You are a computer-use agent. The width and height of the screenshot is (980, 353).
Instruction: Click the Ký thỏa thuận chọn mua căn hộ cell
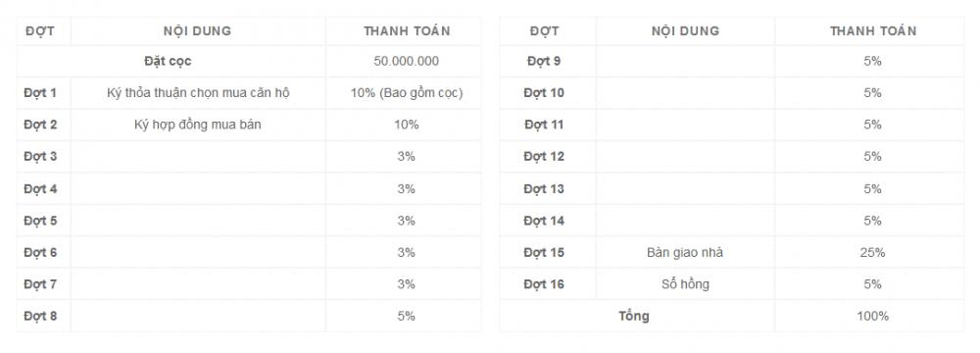tap(198, 93)
